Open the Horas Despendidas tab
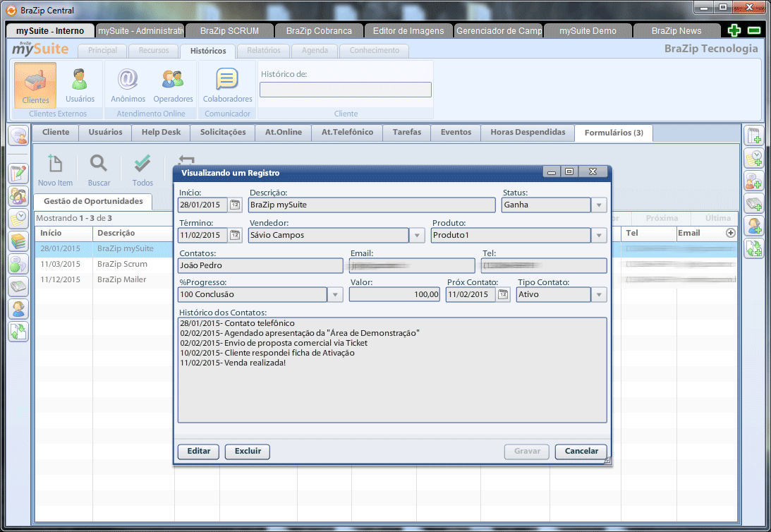 click(528, 132)
